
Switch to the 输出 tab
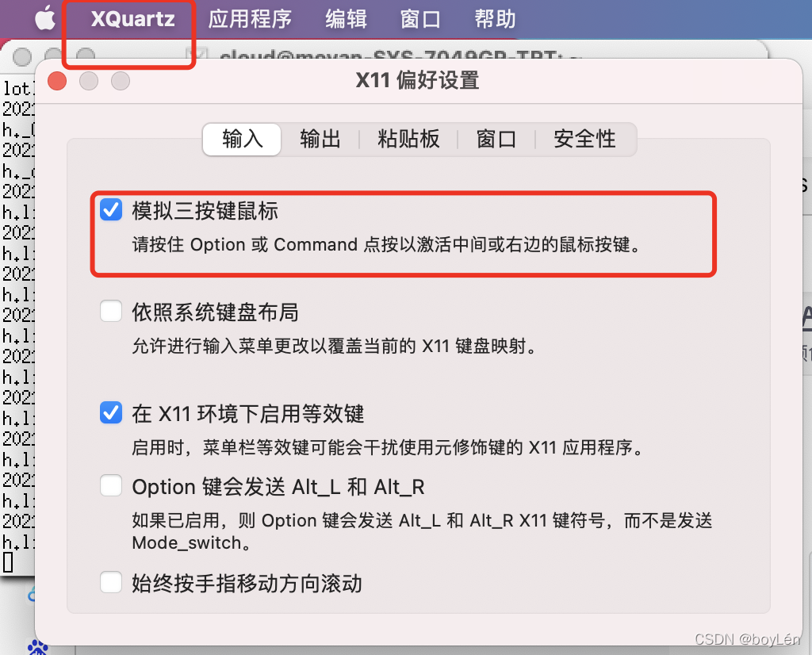pos(320,140)
